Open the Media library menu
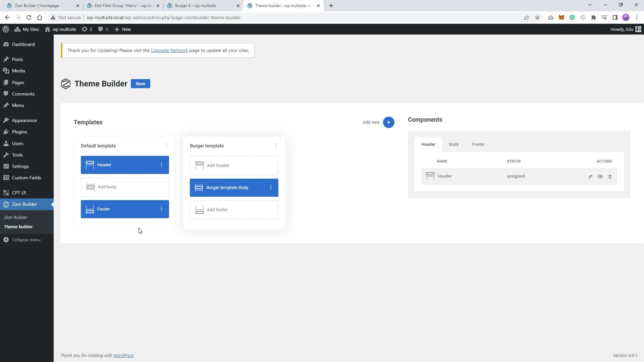 (27, 71)
